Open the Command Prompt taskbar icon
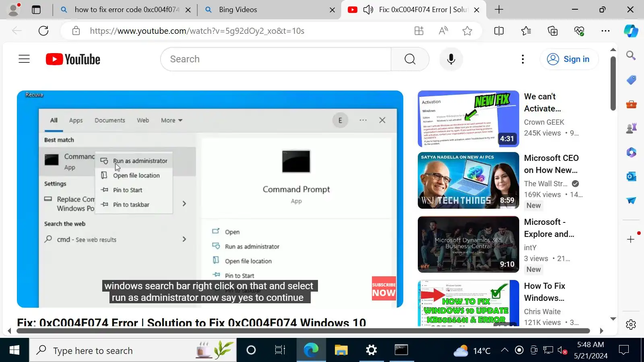 click(x=401, y=350)
